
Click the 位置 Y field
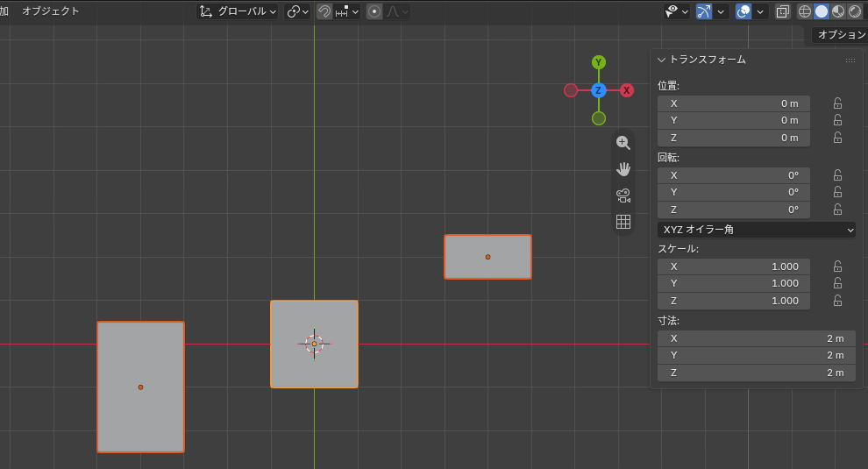click(734, 120)
